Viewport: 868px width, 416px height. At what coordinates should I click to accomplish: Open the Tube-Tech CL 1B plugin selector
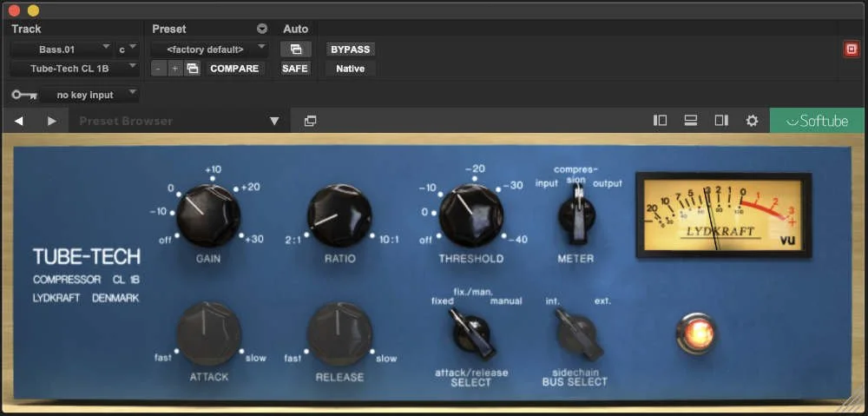click(74, 69)
